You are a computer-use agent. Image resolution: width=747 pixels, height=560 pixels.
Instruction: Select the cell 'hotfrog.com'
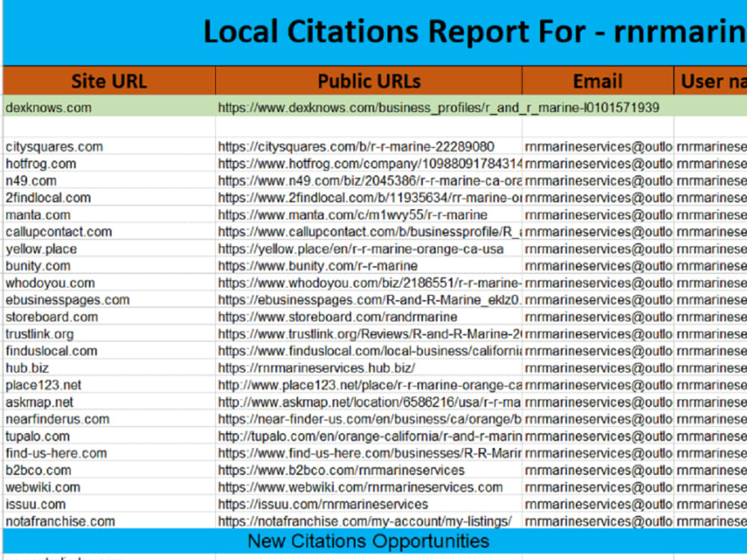tap(109, 164)
